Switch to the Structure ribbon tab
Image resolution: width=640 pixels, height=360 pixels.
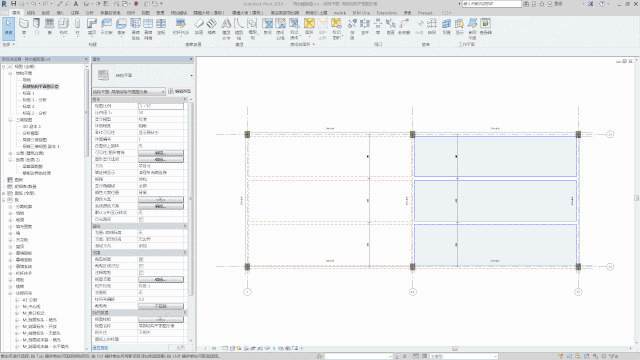[31, 13]
